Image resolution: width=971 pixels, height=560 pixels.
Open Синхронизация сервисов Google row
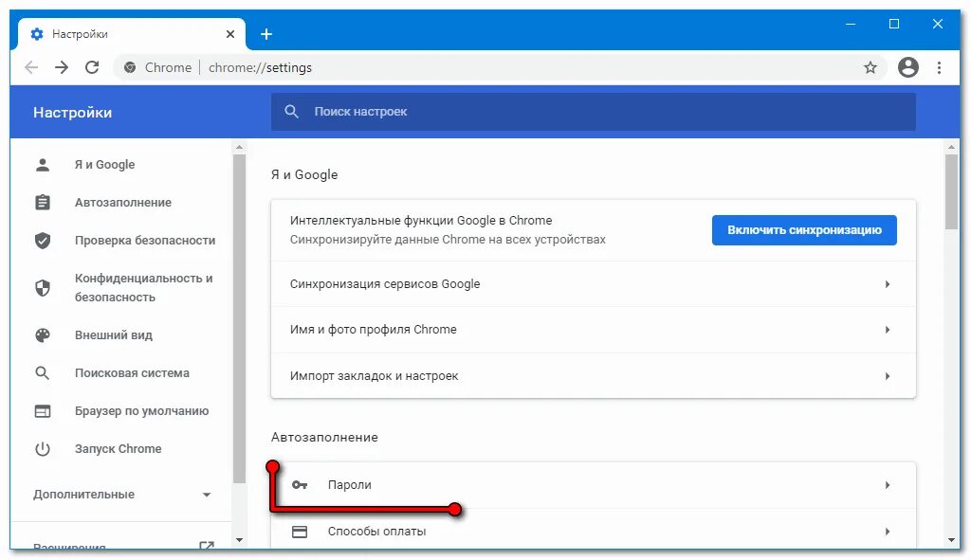[x=594, y=284]
